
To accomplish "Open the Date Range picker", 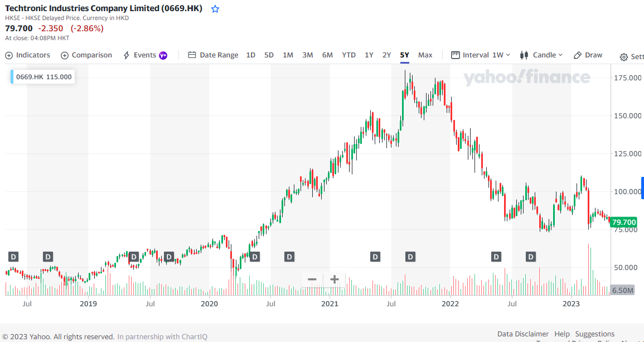I will pos(213,55).
